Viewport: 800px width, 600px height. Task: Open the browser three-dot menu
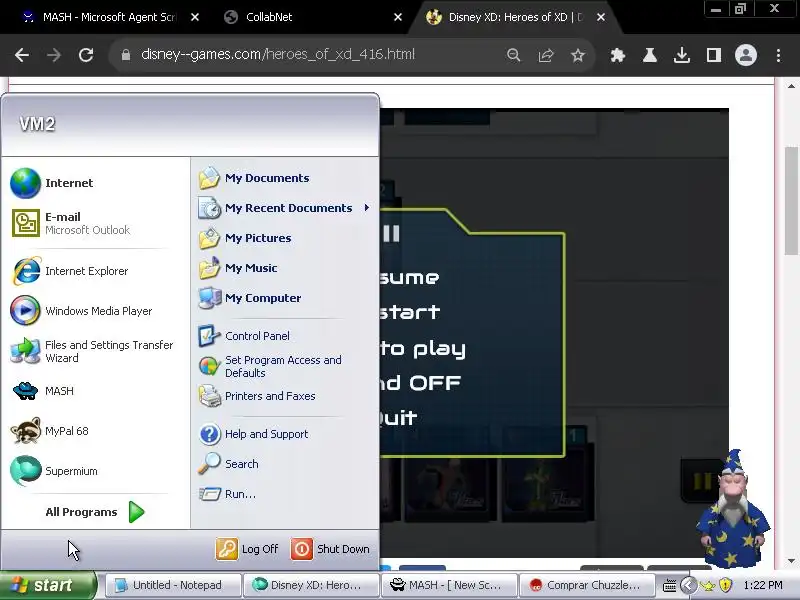pos(779,55)
